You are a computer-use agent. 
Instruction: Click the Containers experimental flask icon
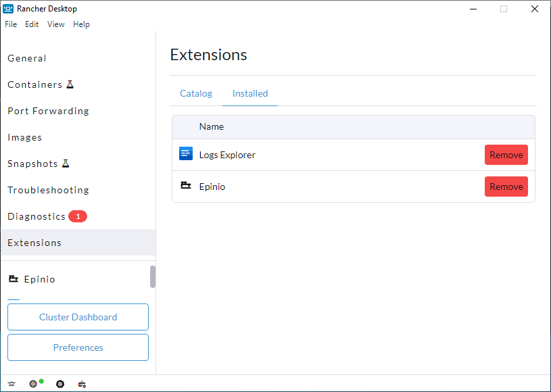tap(70, 84)
